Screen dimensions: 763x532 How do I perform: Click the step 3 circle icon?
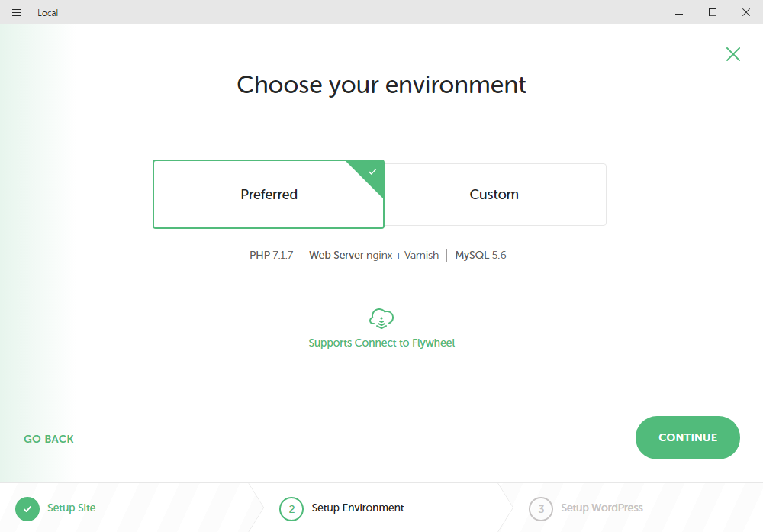[540, 508]
